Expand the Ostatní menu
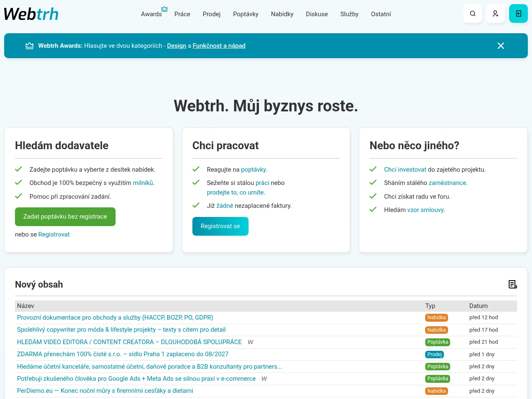 point(381,14)
